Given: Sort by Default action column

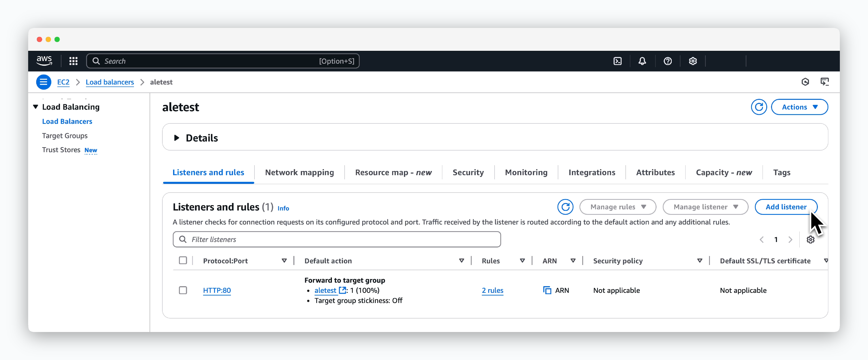Looking at the screenshot, I should tap(461, 261).
